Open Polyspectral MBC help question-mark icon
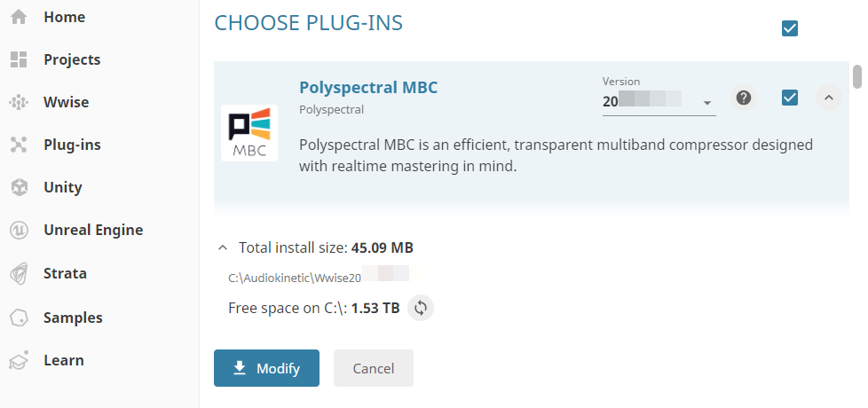Image resolution: width=868 pixels, height=408 pixels. click(745, 98)
